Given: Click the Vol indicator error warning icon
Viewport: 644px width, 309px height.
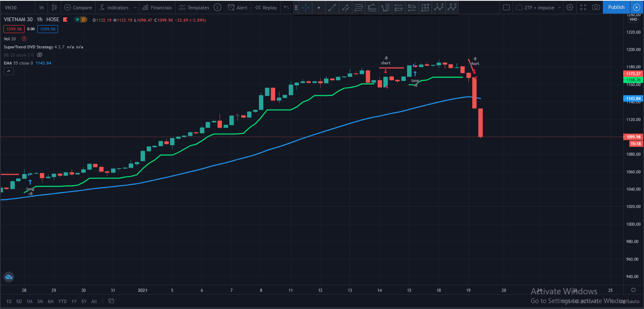Looking at the screenshot, I should click(x=23, y=39).
